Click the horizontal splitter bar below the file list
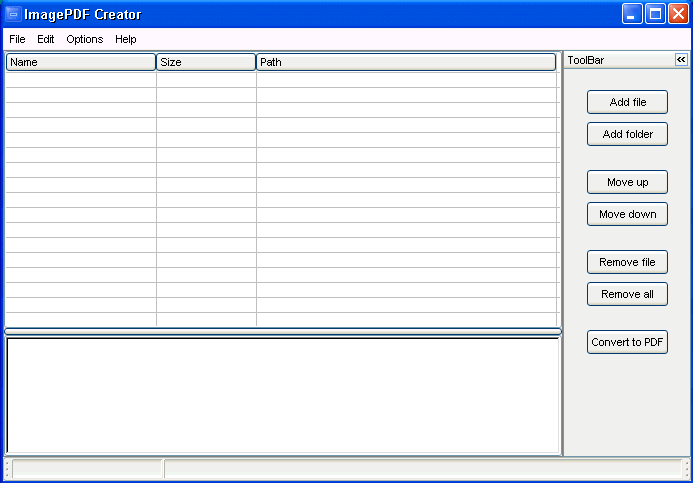This screenshot has height=483, width=693. pos(283,331)
